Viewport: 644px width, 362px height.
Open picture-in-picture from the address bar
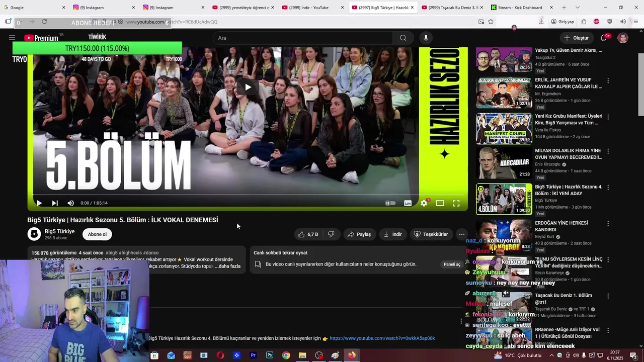pos(481,22)
